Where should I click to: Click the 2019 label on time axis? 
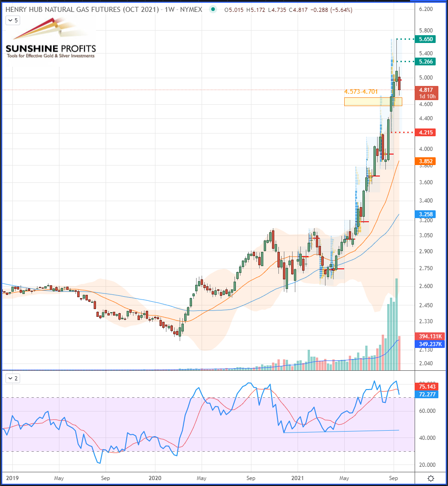[x=12, y=478]
